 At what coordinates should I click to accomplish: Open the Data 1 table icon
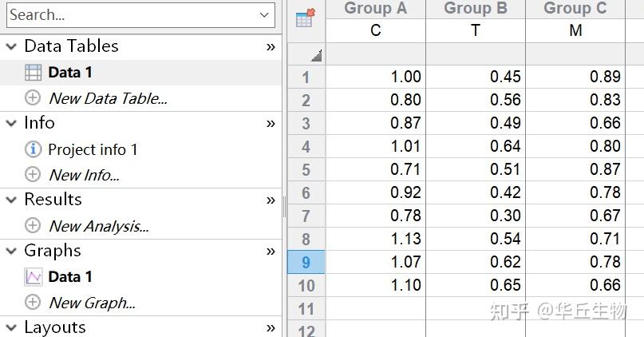coord(34,73)
